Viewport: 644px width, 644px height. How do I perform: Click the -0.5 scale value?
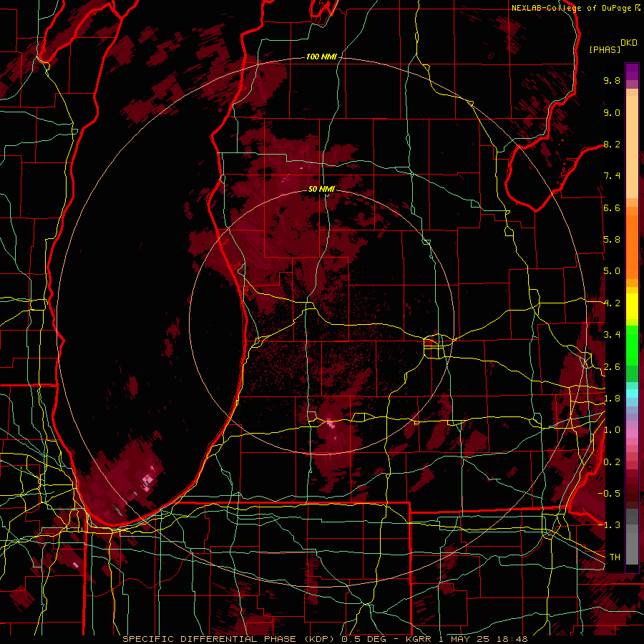[610, 494]
